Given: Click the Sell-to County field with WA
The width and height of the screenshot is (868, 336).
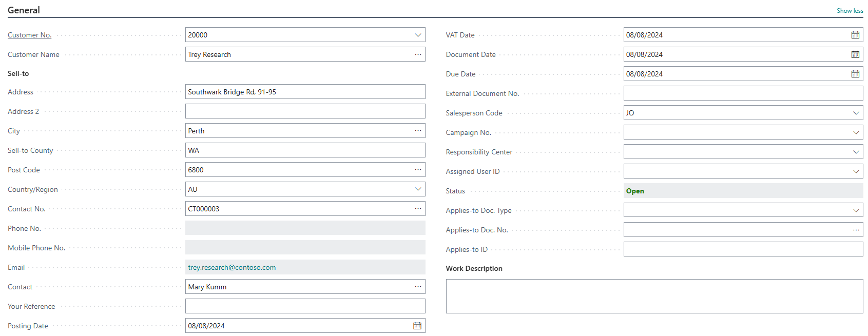Looking at the screenshot, I should point(305,150).
